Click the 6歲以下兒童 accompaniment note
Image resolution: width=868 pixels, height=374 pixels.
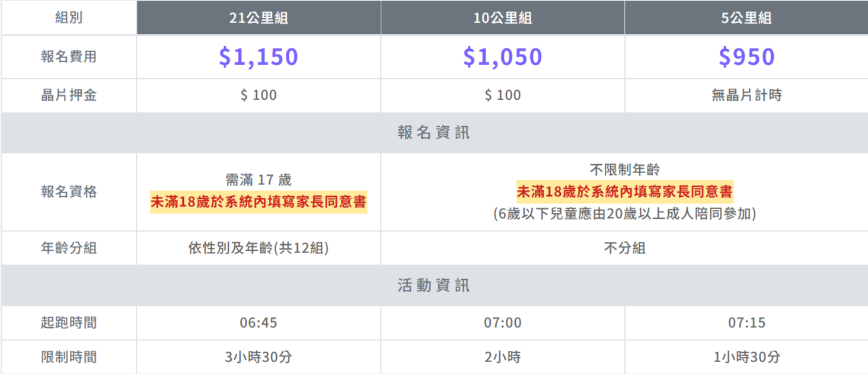[x=625, y=214]
